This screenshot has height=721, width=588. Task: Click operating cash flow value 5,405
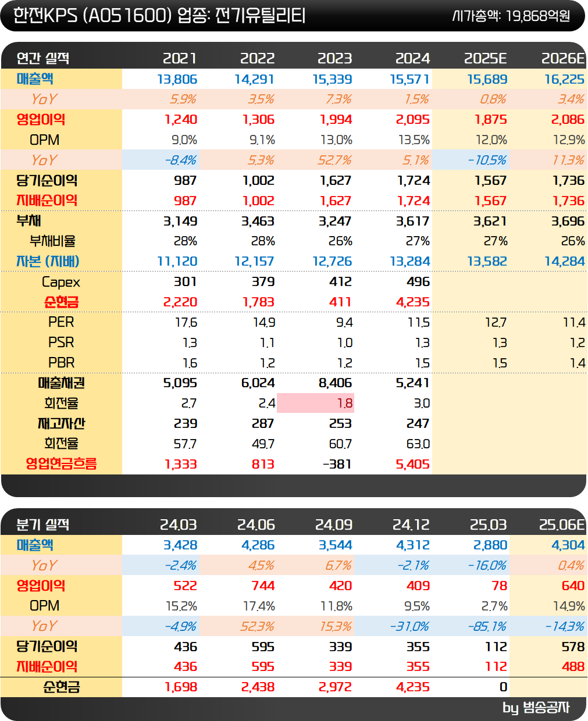click(x=412, y=464)
